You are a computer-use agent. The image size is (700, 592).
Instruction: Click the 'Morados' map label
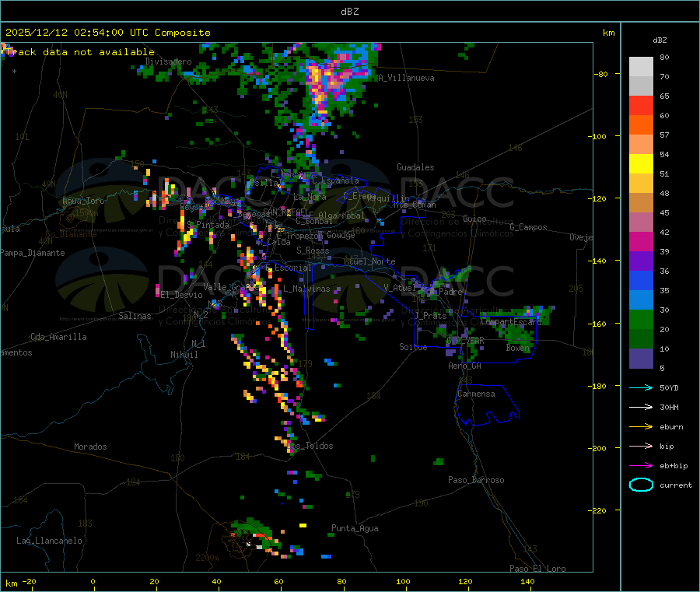[90, 447]
